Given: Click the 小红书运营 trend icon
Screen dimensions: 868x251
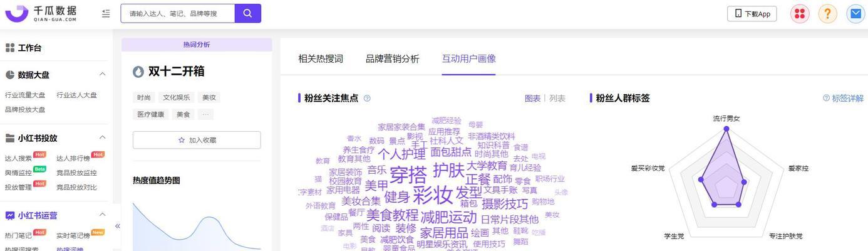Looking at the screenshot, I should [x=10, y=215].
